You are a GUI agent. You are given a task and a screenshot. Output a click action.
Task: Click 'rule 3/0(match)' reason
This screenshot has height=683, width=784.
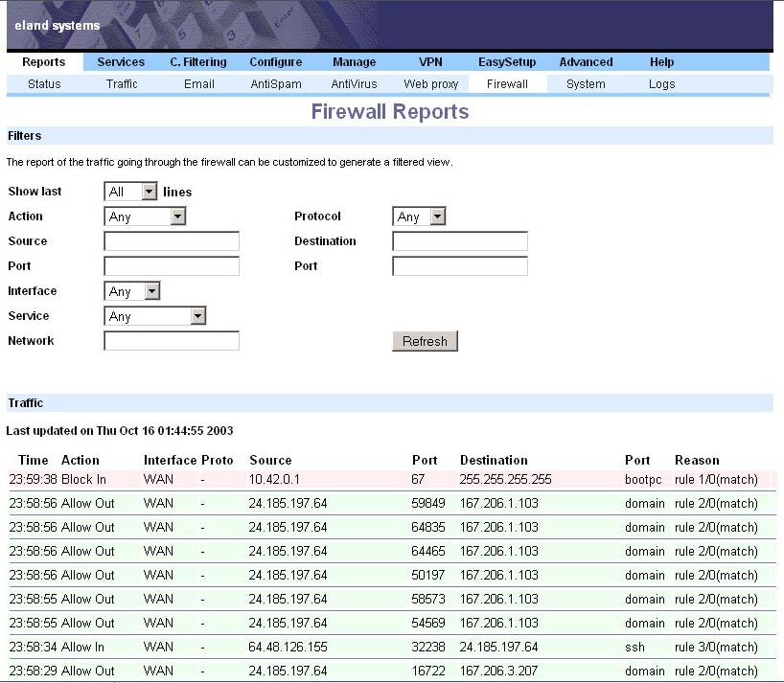pos(716,647)
